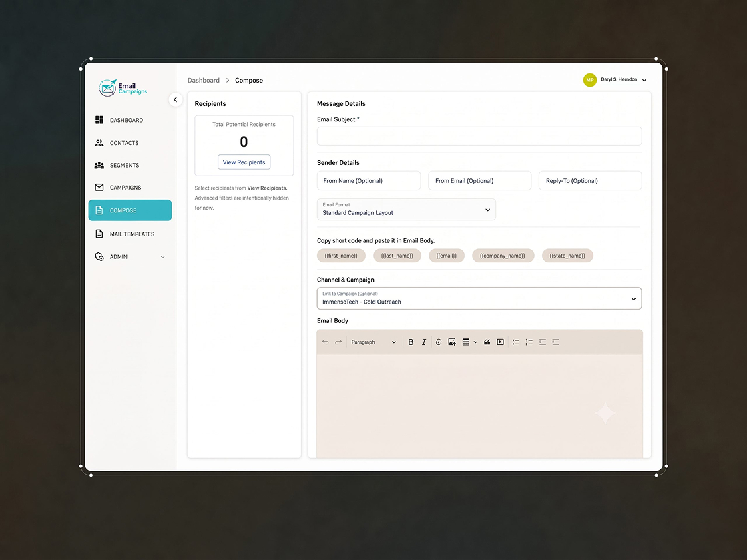Expand the Admin menu chevron

coord(162,257)
